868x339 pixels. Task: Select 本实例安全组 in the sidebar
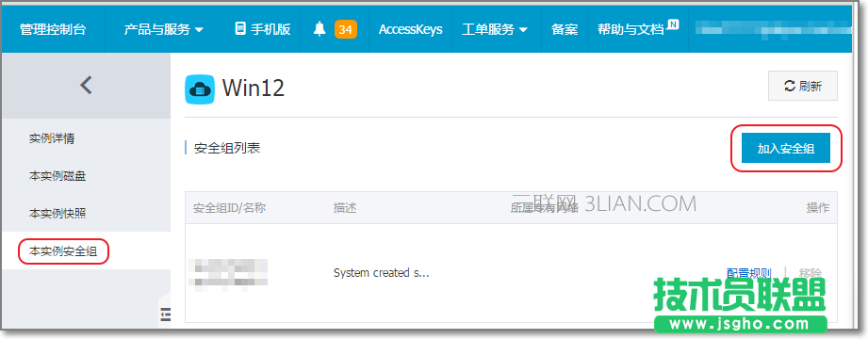tap(63, 251)
